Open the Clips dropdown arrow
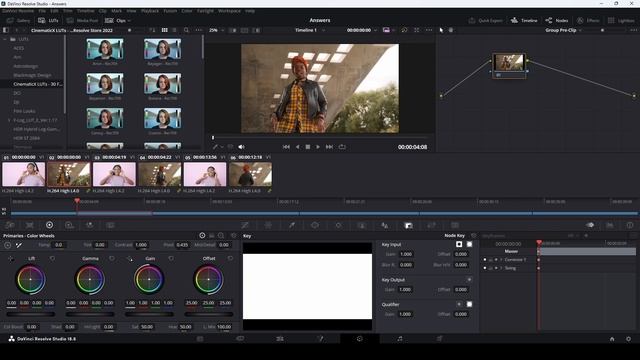 [129, 20]
